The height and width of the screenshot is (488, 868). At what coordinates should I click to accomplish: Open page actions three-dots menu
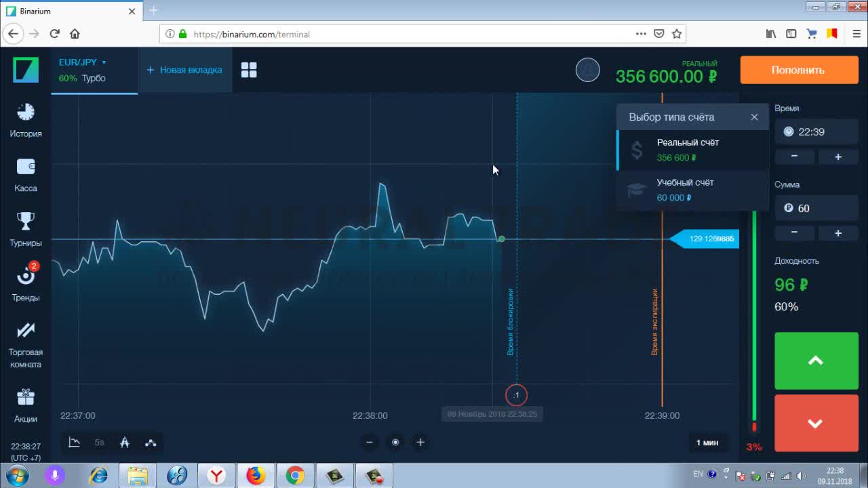(641, 34)
